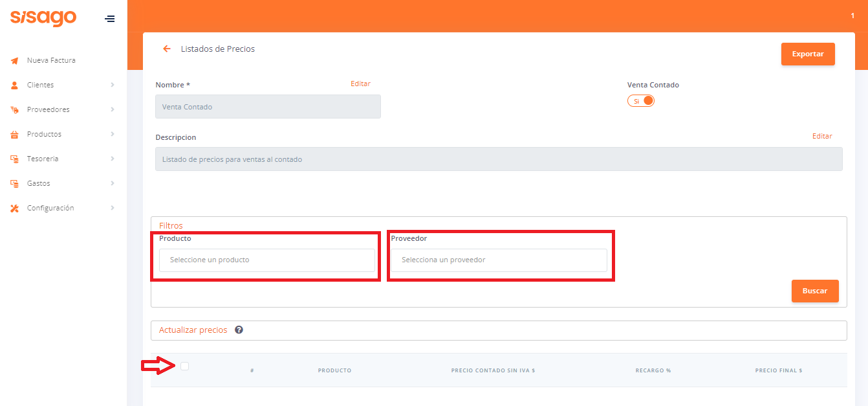Click the Tesoreria sidebar icon
Image resolution: width=868 pixels, height=406 pixels.
tap(14, 159)
